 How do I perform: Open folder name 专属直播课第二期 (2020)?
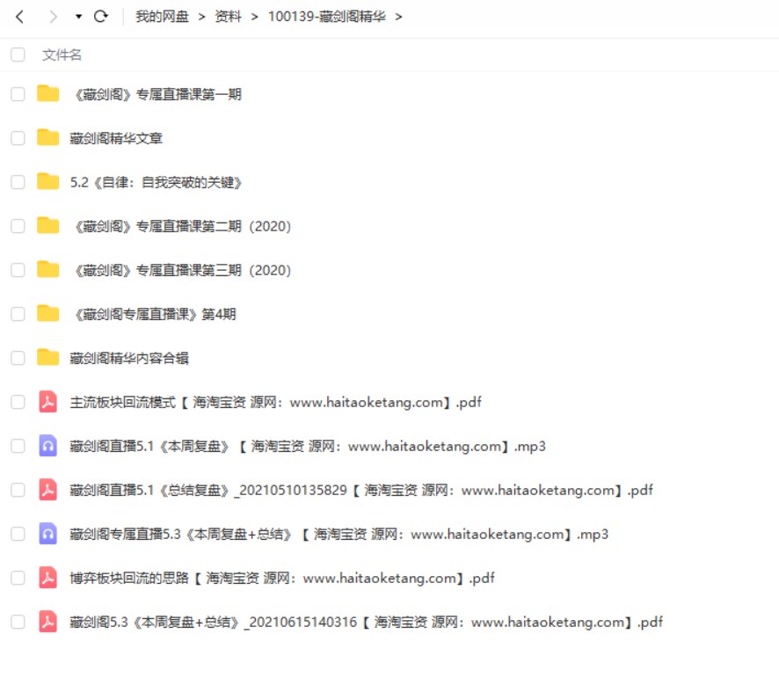point(181,226)
